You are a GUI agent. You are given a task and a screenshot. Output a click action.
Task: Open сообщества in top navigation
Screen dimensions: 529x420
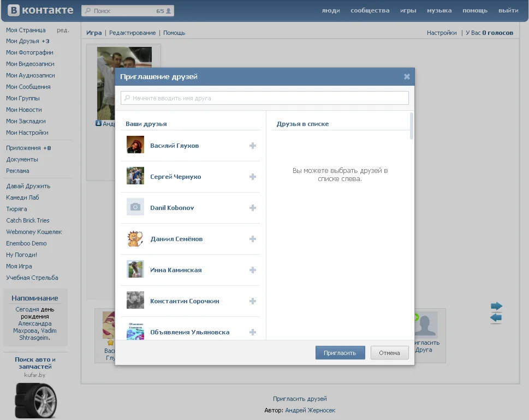pos(370,10)
